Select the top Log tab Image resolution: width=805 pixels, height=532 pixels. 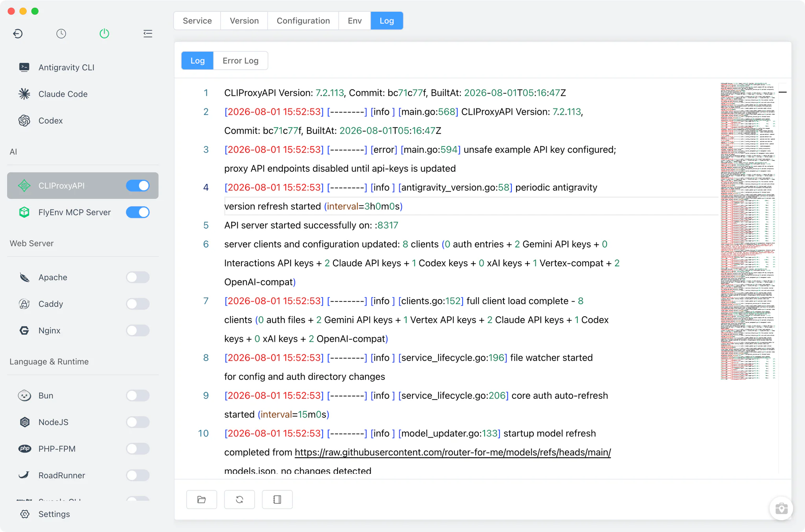pos(387,21)
